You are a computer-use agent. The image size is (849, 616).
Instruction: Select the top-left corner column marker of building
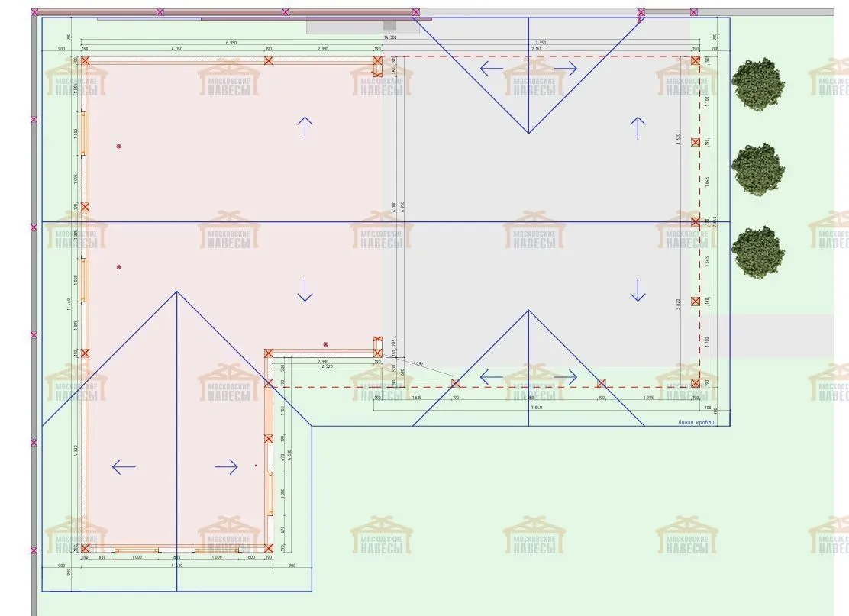click(x=86, y=61)
